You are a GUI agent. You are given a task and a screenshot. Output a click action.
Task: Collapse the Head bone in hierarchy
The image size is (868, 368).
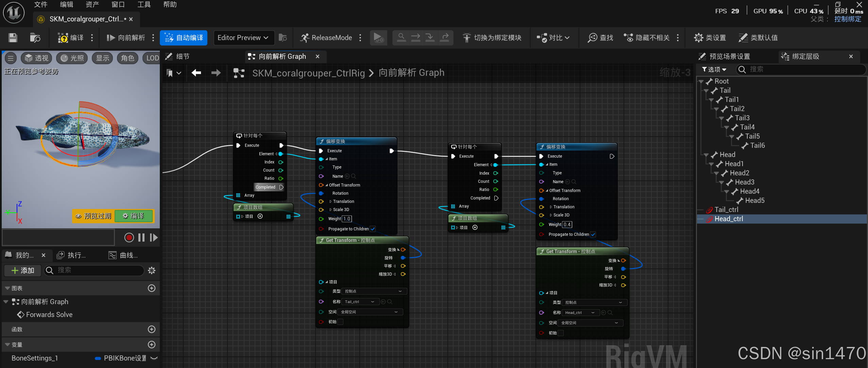(x=706, y=155)
